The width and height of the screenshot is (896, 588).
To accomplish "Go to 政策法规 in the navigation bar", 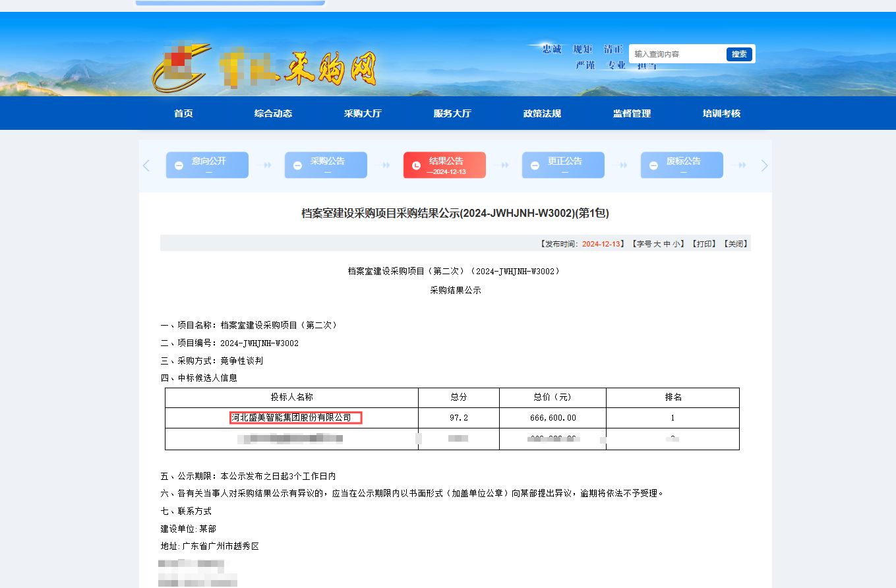I will 542,113.
